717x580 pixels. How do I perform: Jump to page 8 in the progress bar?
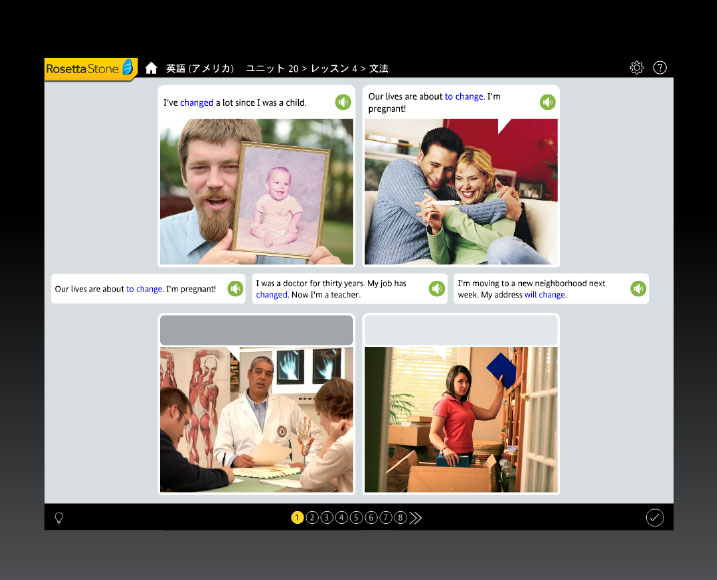click(400, 518)
